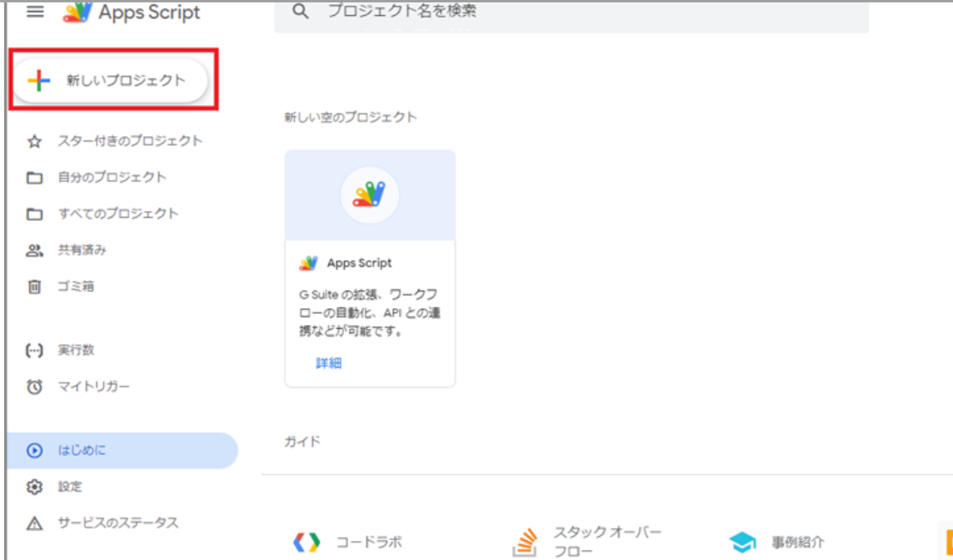Click the folder icon beside 自分のプロジェクト

35,178
